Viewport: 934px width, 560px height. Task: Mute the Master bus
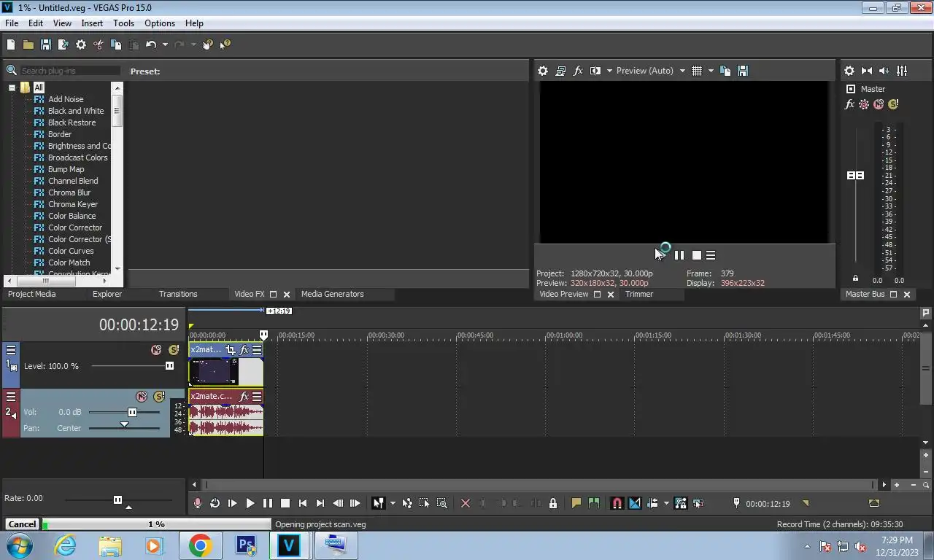[x=879, y=104]
